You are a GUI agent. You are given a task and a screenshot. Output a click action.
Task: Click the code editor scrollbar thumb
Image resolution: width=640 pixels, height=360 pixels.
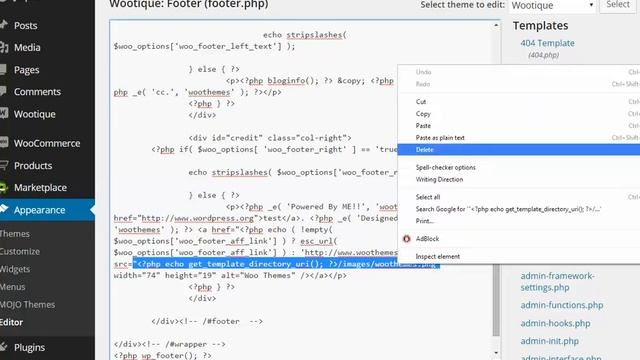[x=496, y=300]
